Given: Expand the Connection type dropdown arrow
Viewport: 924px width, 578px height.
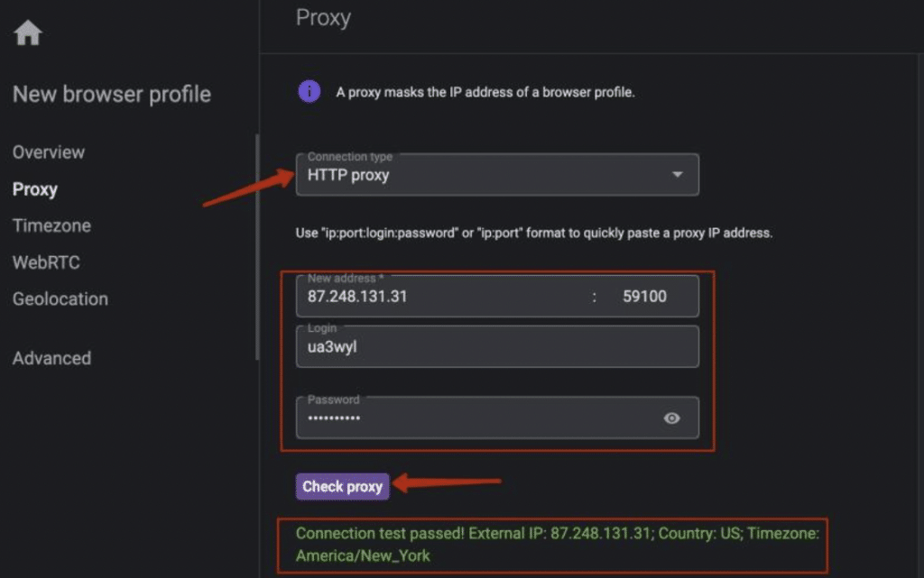Looking at the screenshot, I should [x=677, y=175].
